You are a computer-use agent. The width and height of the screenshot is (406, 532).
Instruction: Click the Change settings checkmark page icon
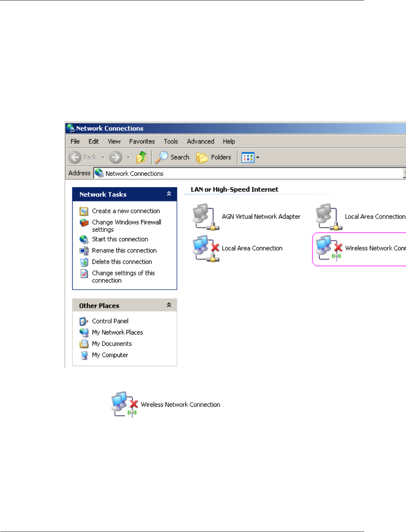84,274
